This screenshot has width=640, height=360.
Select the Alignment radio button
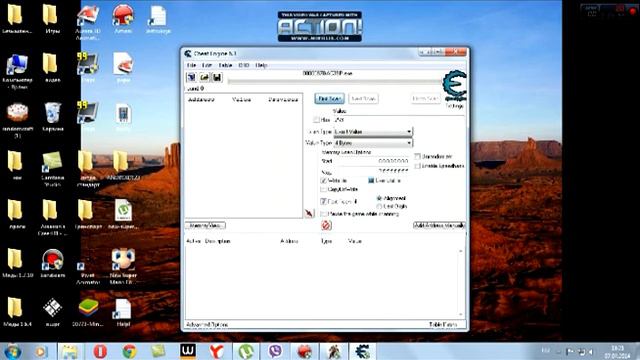pyautogui.click(x=380, y=198)
